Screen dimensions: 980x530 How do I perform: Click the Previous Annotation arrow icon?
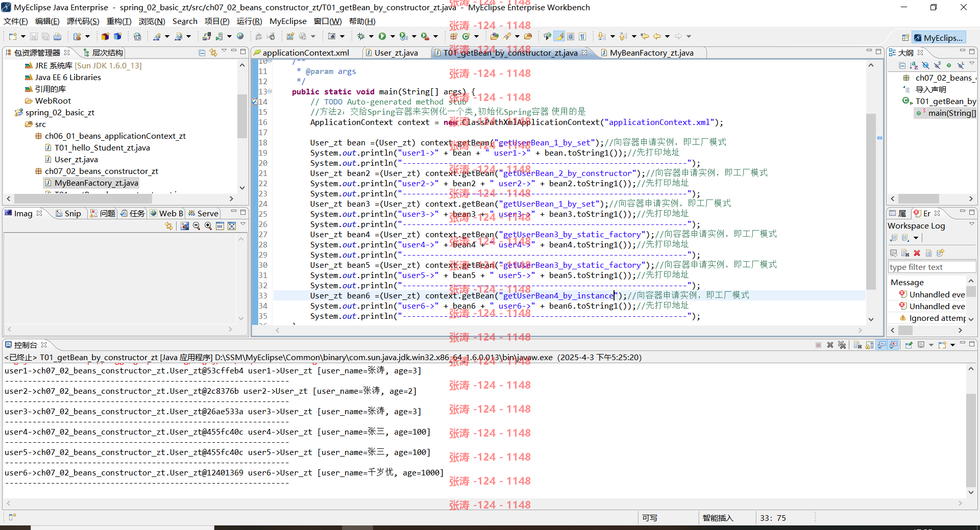[x=623, y=36]
